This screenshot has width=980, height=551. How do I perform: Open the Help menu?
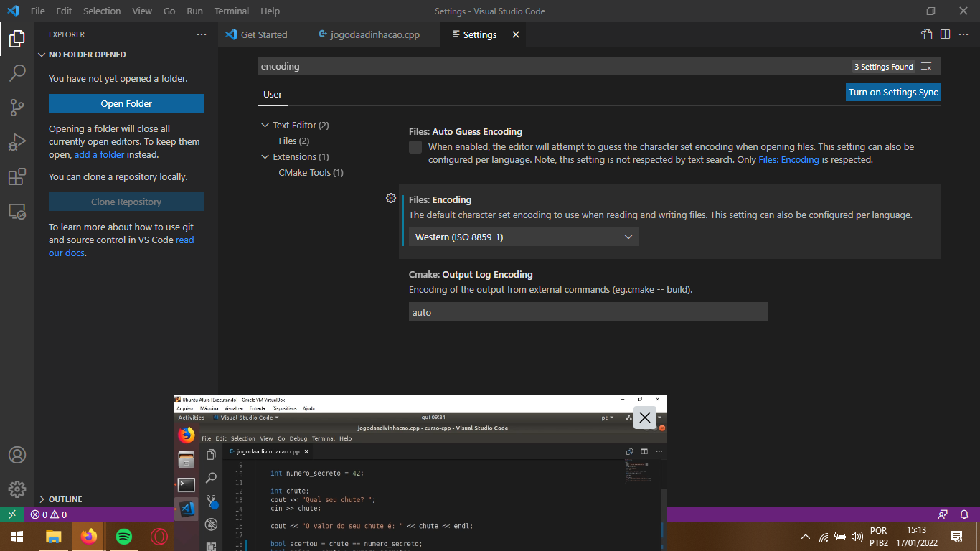[270, 11]
